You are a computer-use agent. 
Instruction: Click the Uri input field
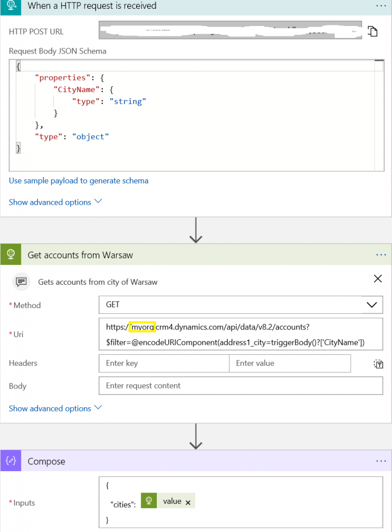pos(240,335)
